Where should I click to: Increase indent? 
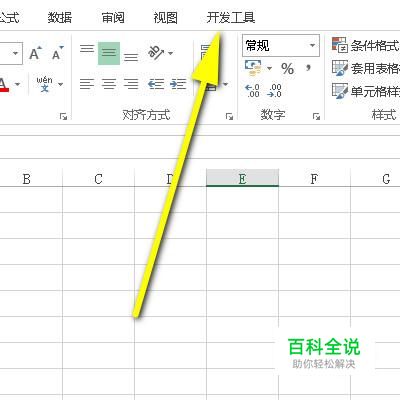coord(178,84)
